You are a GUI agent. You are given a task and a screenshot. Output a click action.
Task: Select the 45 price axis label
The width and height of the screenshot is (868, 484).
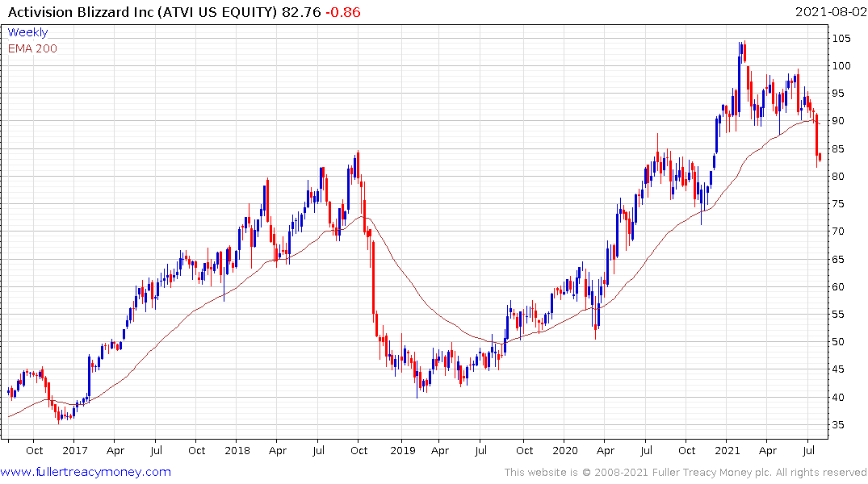(x=838, y=369)
